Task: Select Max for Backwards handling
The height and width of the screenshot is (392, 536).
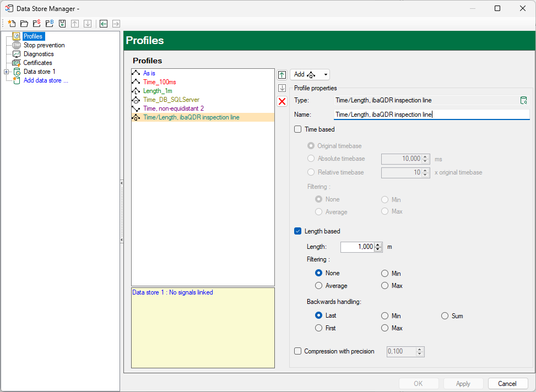Action: [x=385, y=328]
